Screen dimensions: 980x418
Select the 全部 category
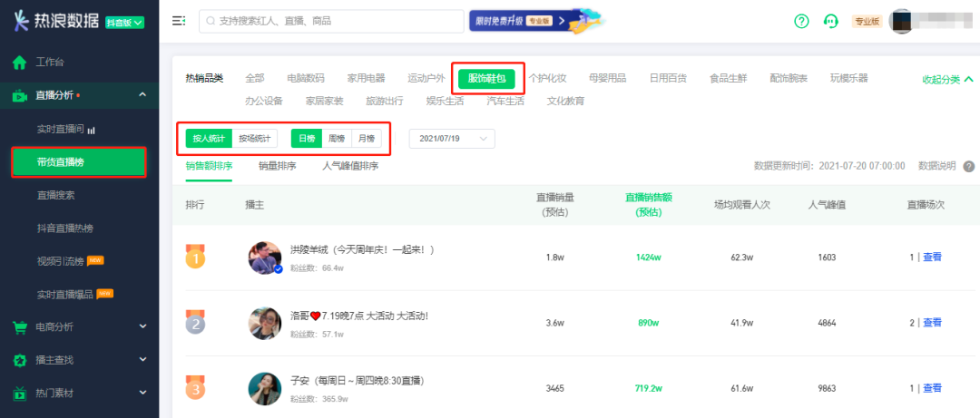click(x=255, y=78)
